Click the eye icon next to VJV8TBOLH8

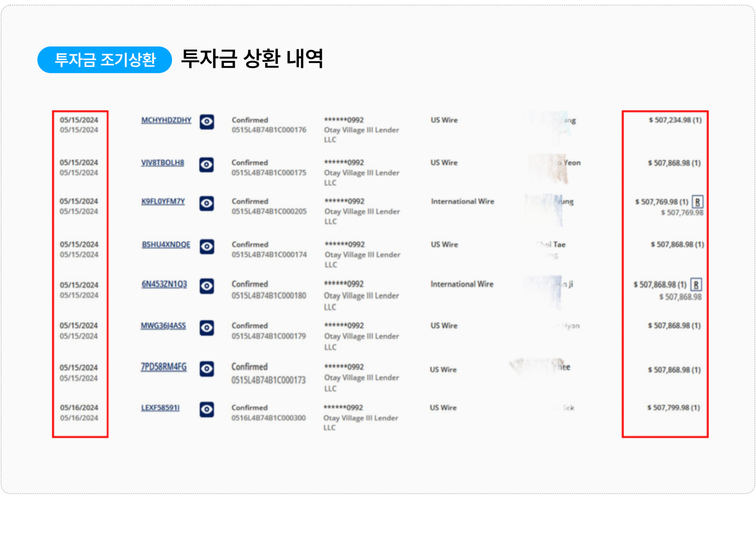point(206,165)
